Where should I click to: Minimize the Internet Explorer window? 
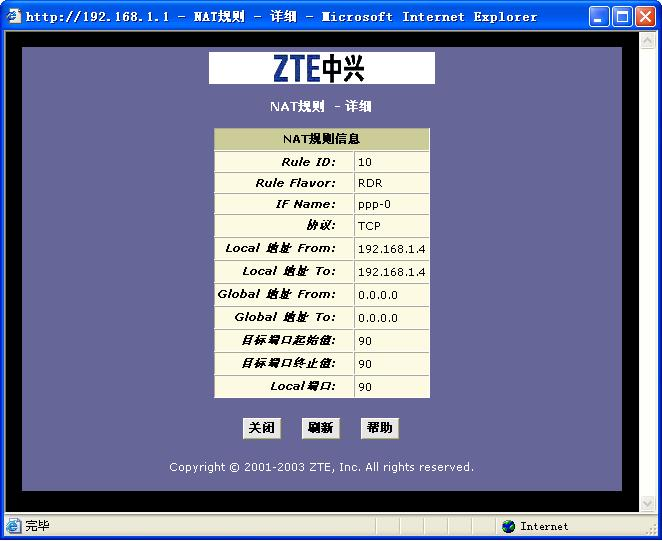[x=599, y=16]
